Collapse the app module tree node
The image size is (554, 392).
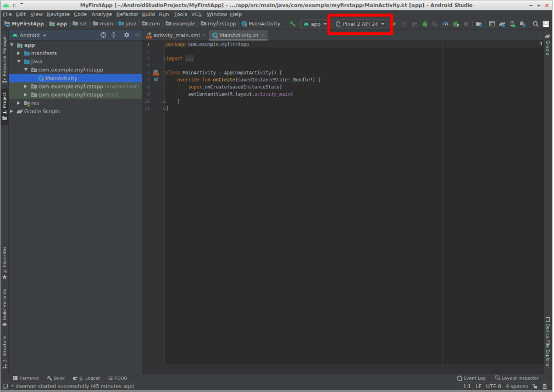point(12,45)
